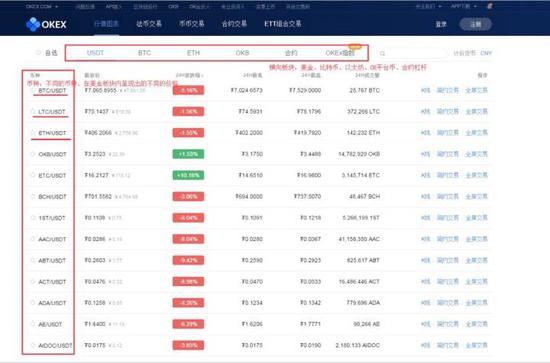550x363 pixels.
Task: Toggle favorite star for ETC/USDT
Action: point(33,175)
